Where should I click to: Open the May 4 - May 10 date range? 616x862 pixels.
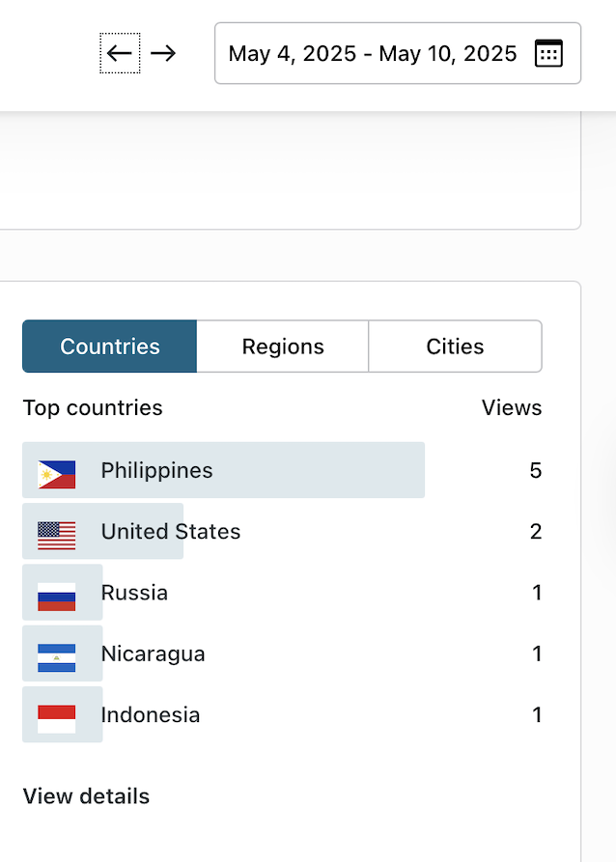click(x=373, y=53)
